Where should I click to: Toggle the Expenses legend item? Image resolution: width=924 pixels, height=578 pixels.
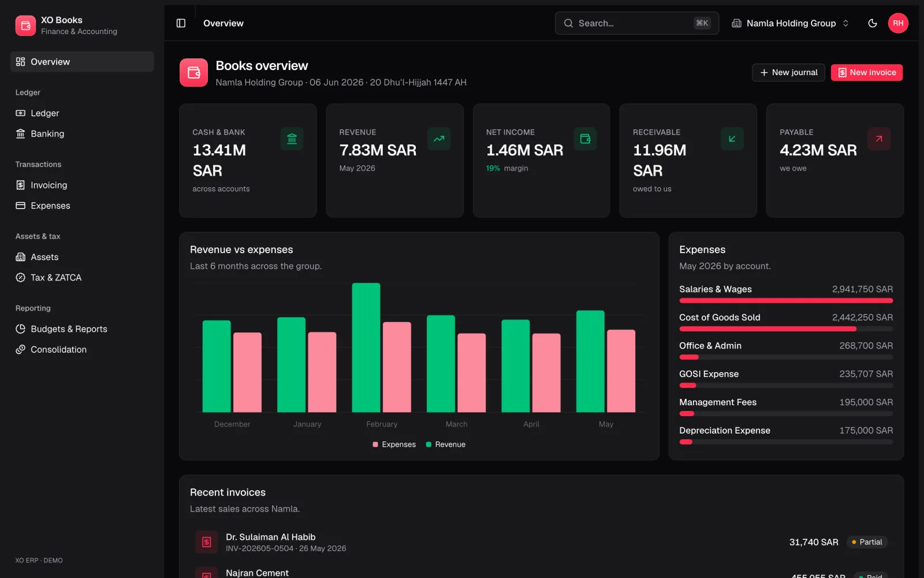click(394, 444)
